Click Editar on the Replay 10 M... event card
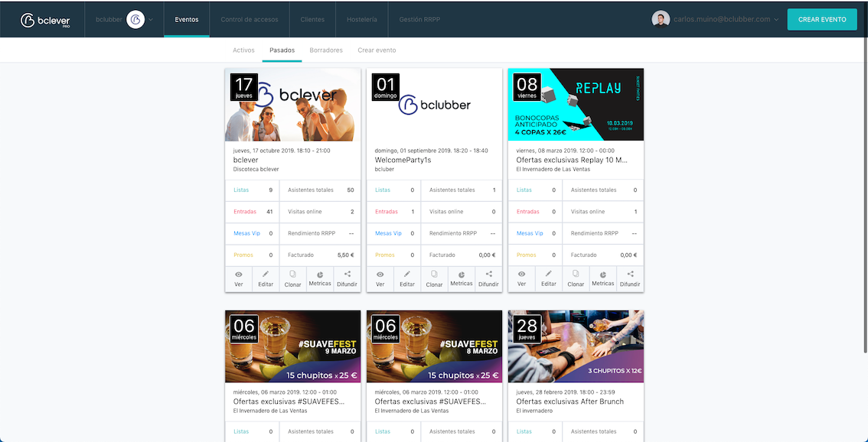This screenshot has width=868, height=442. (x=549, y=279)
